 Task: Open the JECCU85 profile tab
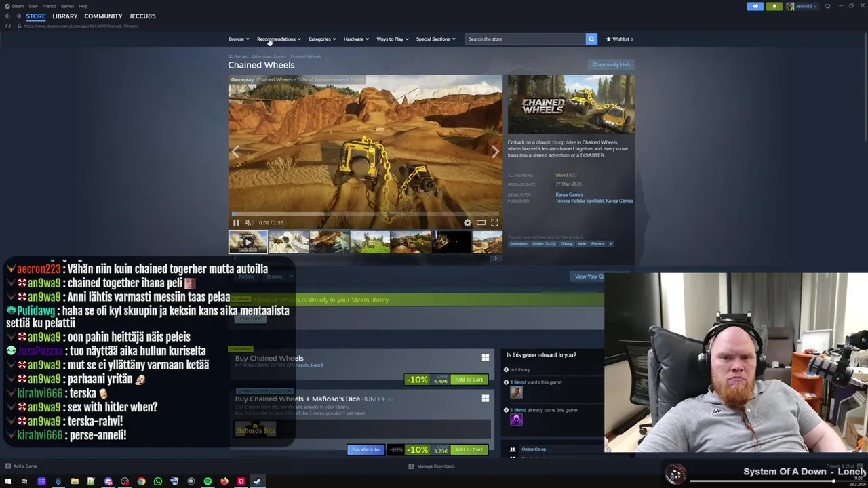[x=142, y=16]
